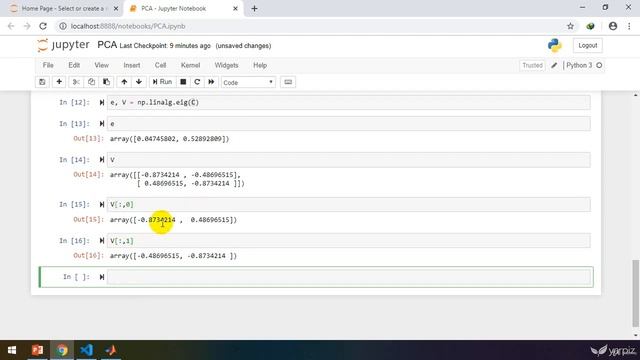Run cell In [15] via its run marker

point(102,204)
